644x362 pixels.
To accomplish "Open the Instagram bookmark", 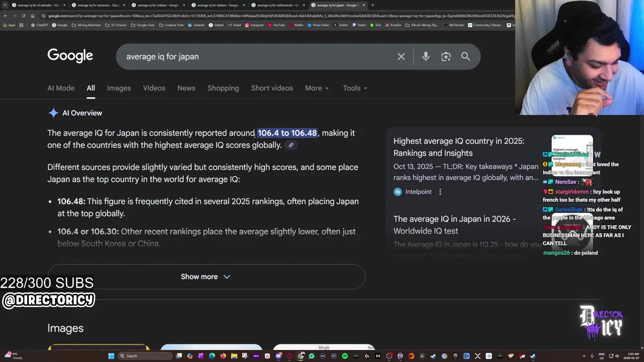I will (255, 25).
